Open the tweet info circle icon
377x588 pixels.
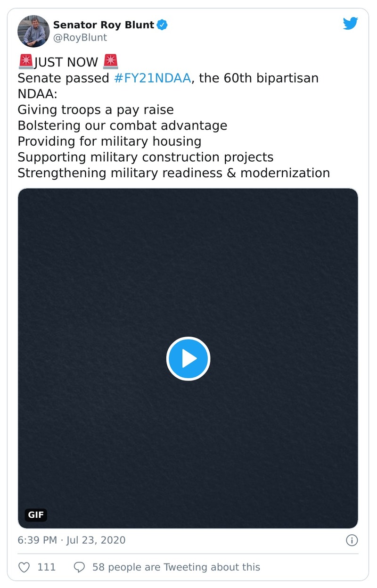coord(352,540)
